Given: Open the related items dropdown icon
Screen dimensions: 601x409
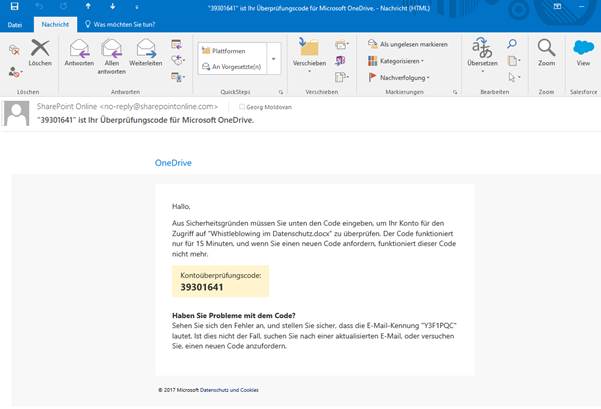Looking at the screenshot, I should (514, 61).
